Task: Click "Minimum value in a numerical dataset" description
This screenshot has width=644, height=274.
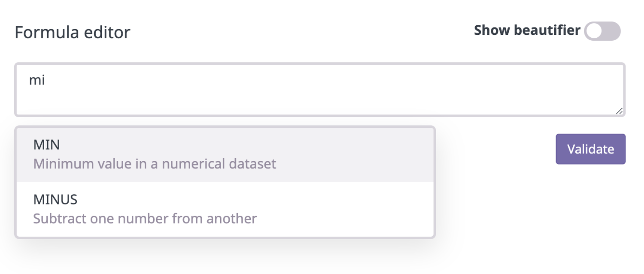Action: pos(155,164)
